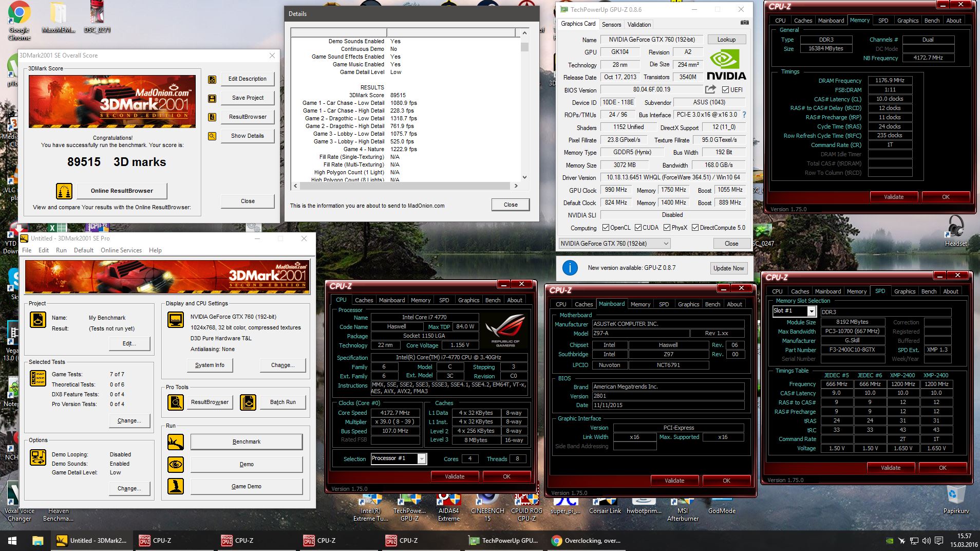Screen dimensions: 980x551
Task: Click the Details list vertical scrollbar thumb
Action: [x=524, y=47]
